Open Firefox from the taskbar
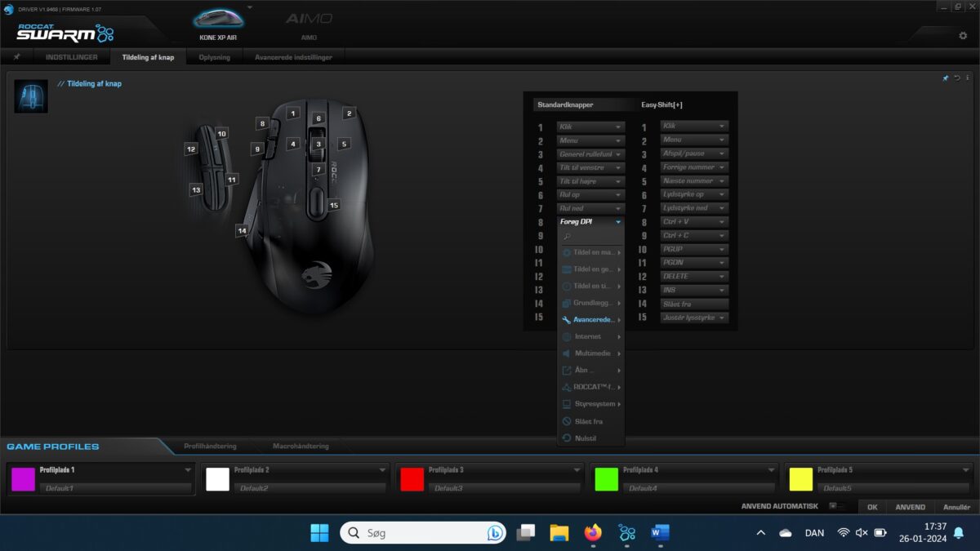The width and height of the screenshot is (980, 551). (x=593, y=533)
